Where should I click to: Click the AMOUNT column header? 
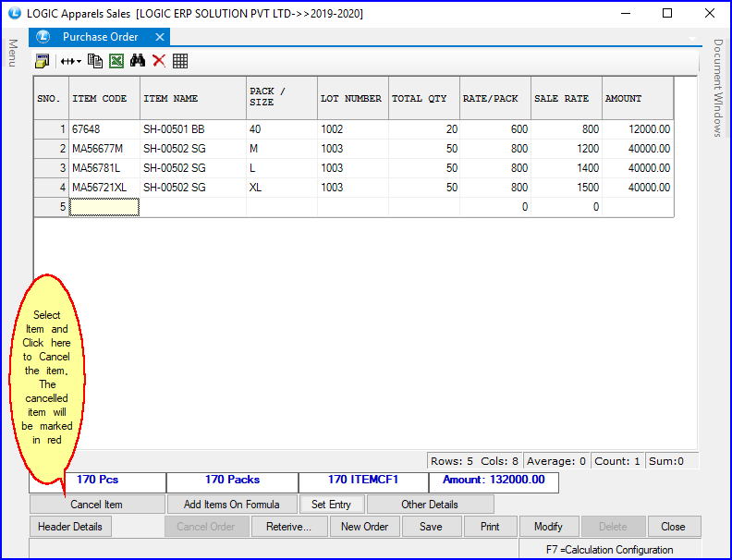(x=638, y=99)
